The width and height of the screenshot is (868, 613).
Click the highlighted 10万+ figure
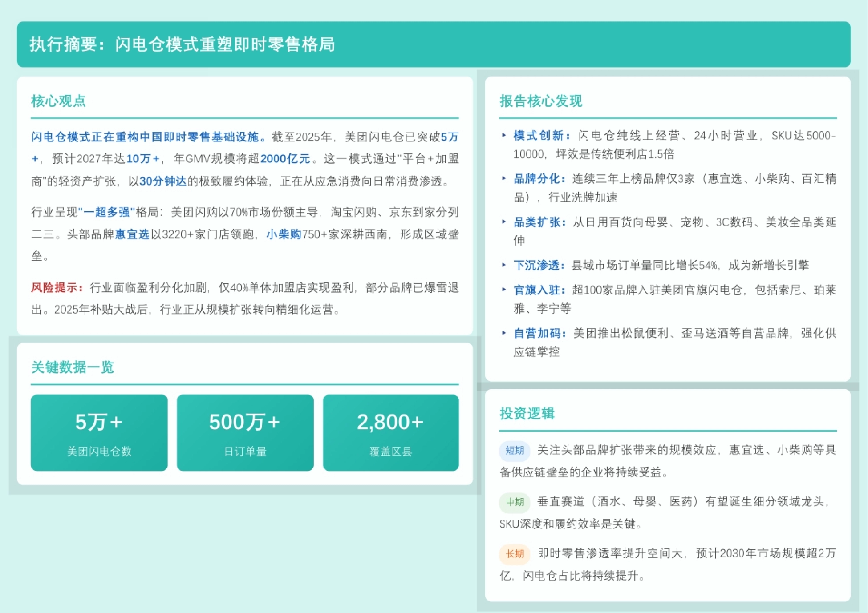tap(143, 159)
